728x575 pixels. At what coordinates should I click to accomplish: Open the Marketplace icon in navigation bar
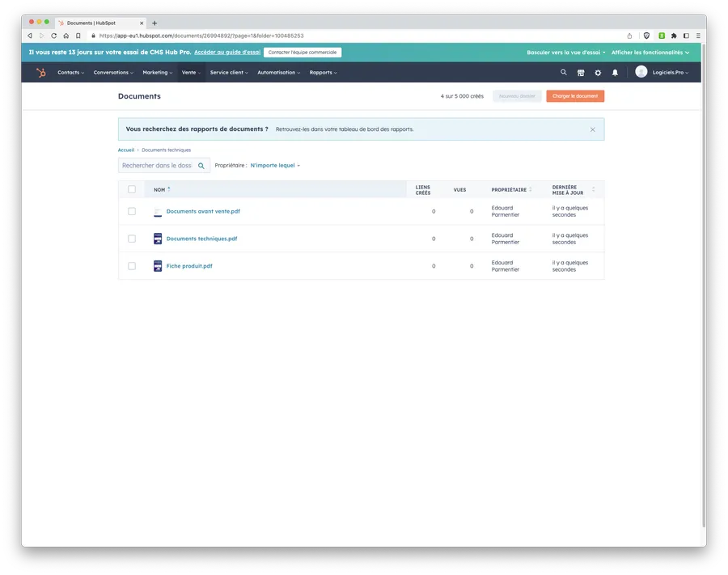(581, 73)
